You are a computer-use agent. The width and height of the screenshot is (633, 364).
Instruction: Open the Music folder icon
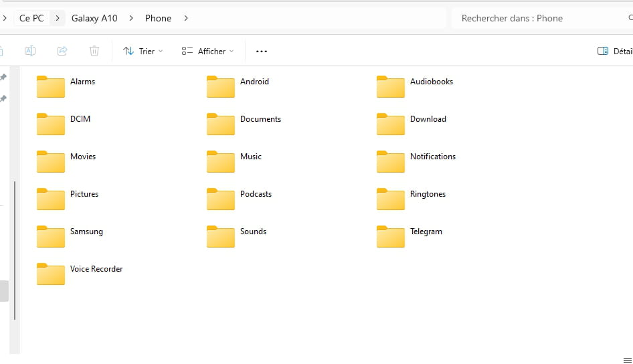[x=221, y=162]
